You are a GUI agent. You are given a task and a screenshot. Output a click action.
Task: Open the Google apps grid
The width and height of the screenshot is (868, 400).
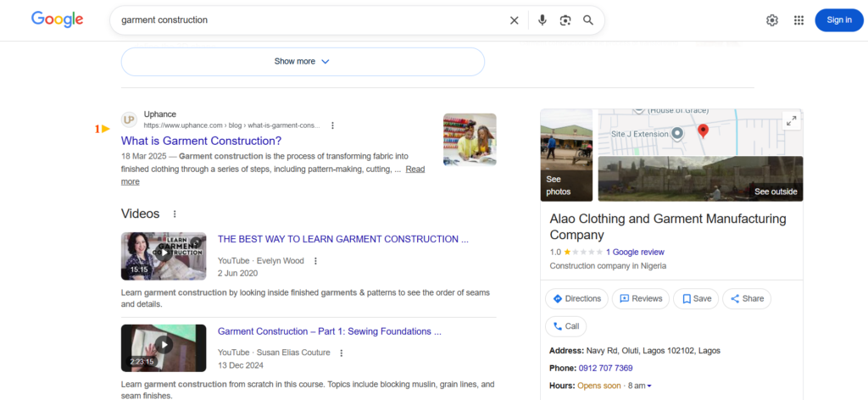[x=798, y=20]
